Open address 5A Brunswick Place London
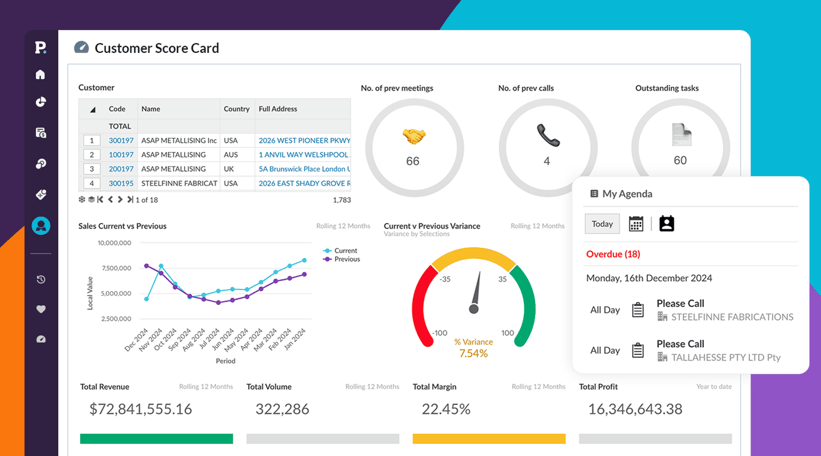821x456 pixels. [304, 169]
